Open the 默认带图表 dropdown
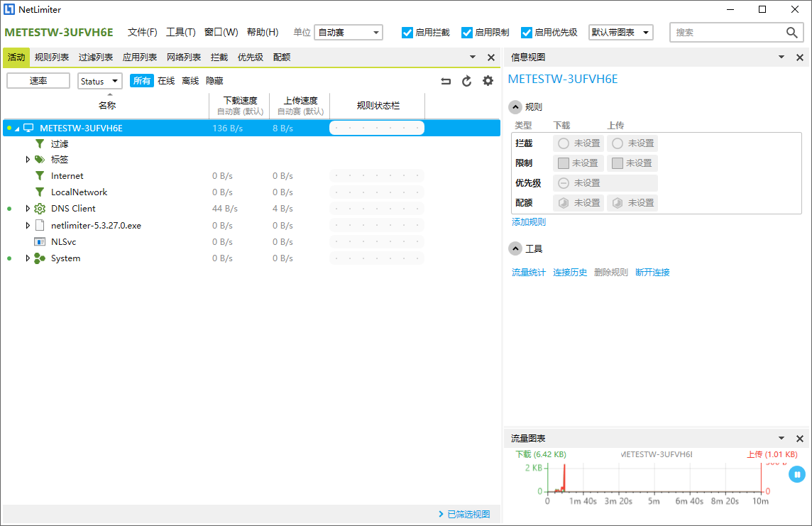The height and width of the screenshot is (526, 812). click(620, 33)
